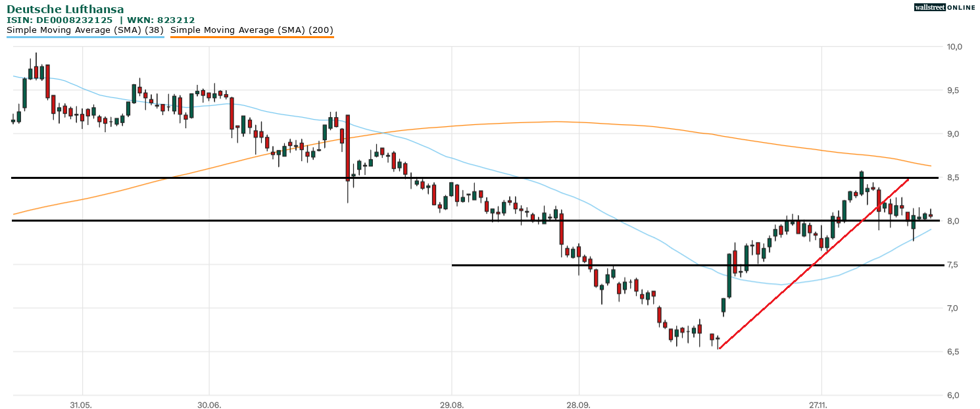Click the light blue SMA 38 legend line
This screenshot has width=980, height=409.
(86, 37)
